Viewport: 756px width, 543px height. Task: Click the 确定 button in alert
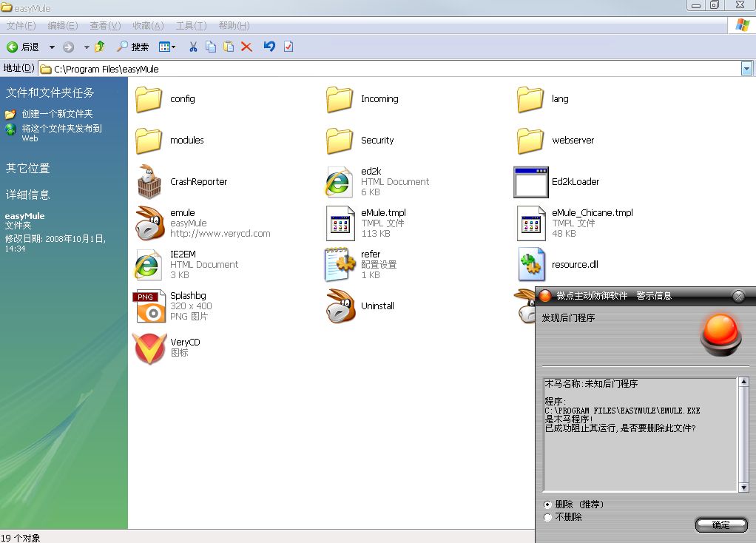click(x=721, y=525)
